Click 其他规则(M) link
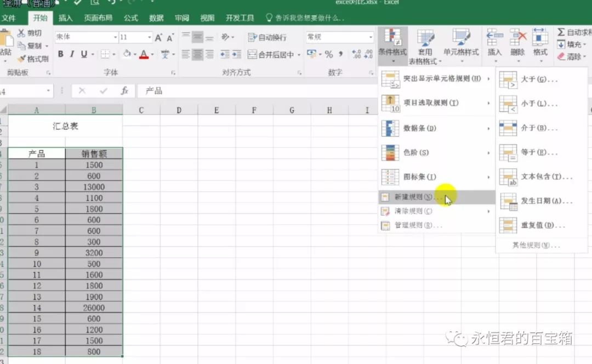The width and height of the screenshot is (592, 364). pyautogui.click(x=536, y=246)
